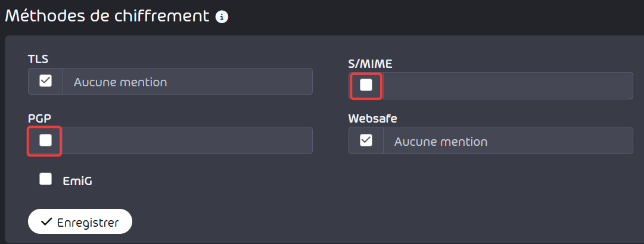Click the checkmark icon on the Enregistrer button
Screen dimensions: 644x244
[x=46, y=222]
